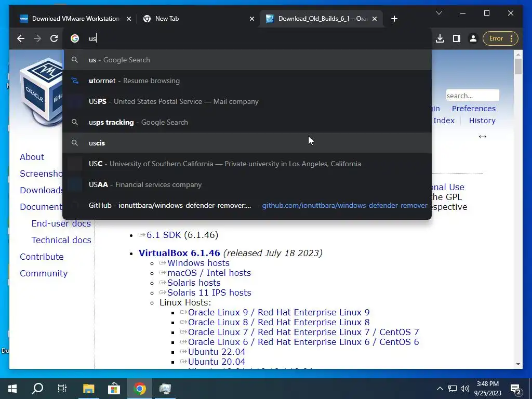Screen dimensions: 532x399
Task: Open Technical docs in the sidebar
Action: (x=61, y=240)
